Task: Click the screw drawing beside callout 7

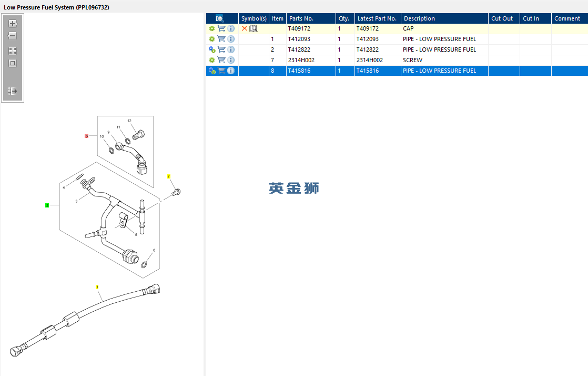Action: [x=177, y=192]
